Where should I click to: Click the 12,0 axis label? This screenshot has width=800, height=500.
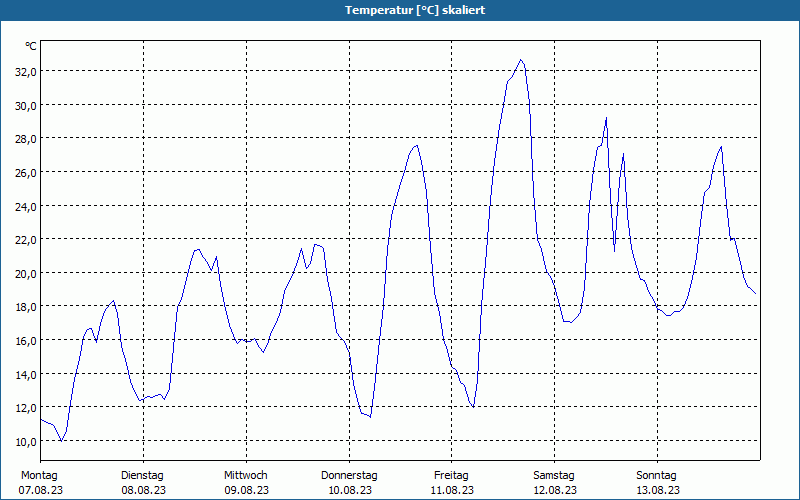click(x=26, y=408)
